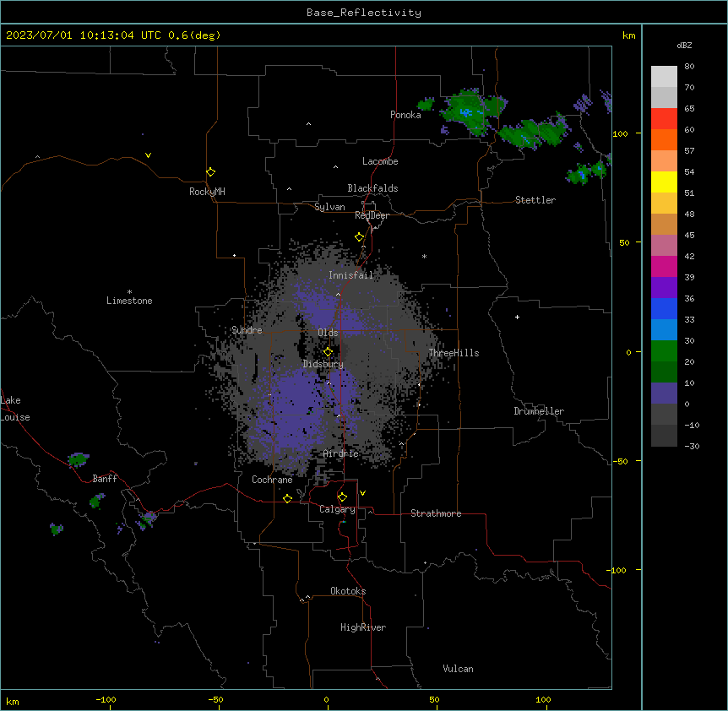This screenshot has width=728, height=711.
Task: Click the Strathmore label
Action: click(436, 513)
